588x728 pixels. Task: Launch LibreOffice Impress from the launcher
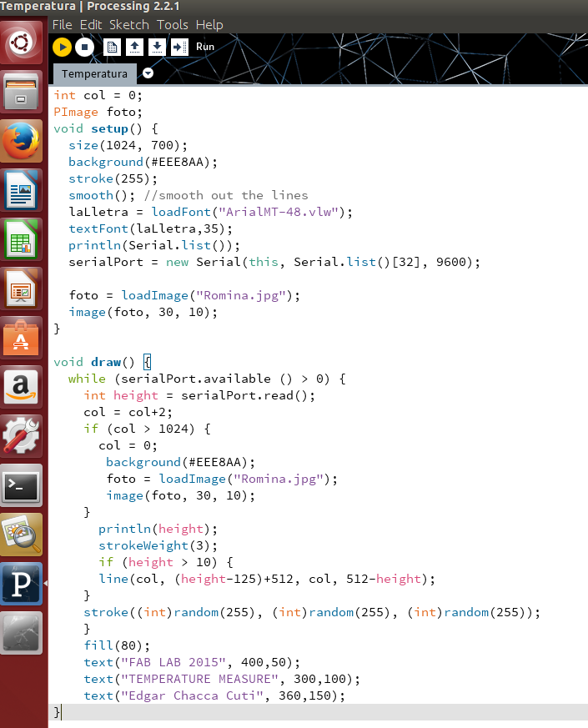click(22, 289)
